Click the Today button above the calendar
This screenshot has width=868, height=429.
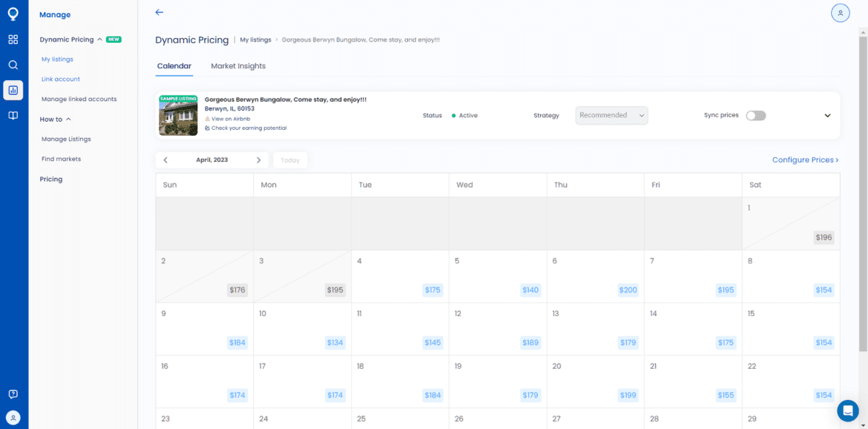[x=290, y=160]
